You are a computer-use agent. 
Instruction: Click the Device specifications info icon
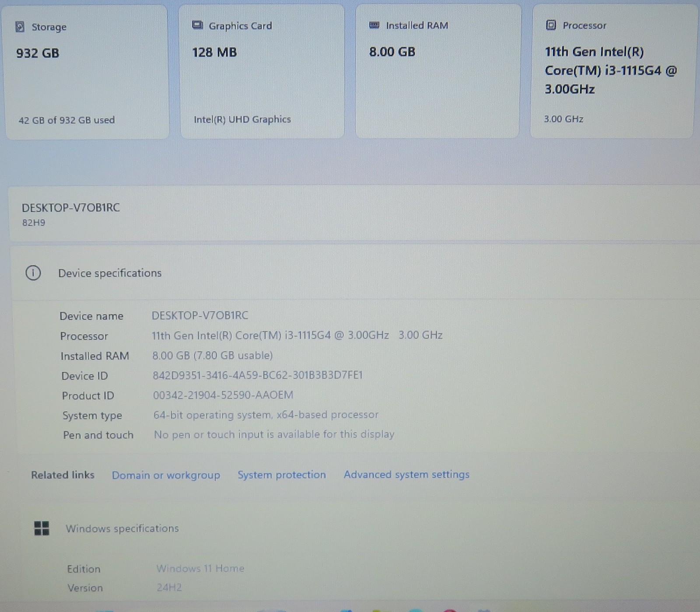pos(33,273)
